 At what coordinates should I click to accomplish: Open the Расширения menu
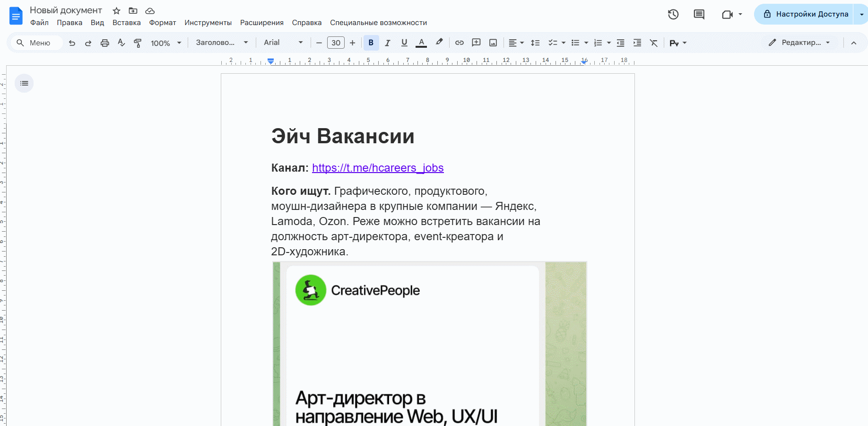click(x=262, y=23)
